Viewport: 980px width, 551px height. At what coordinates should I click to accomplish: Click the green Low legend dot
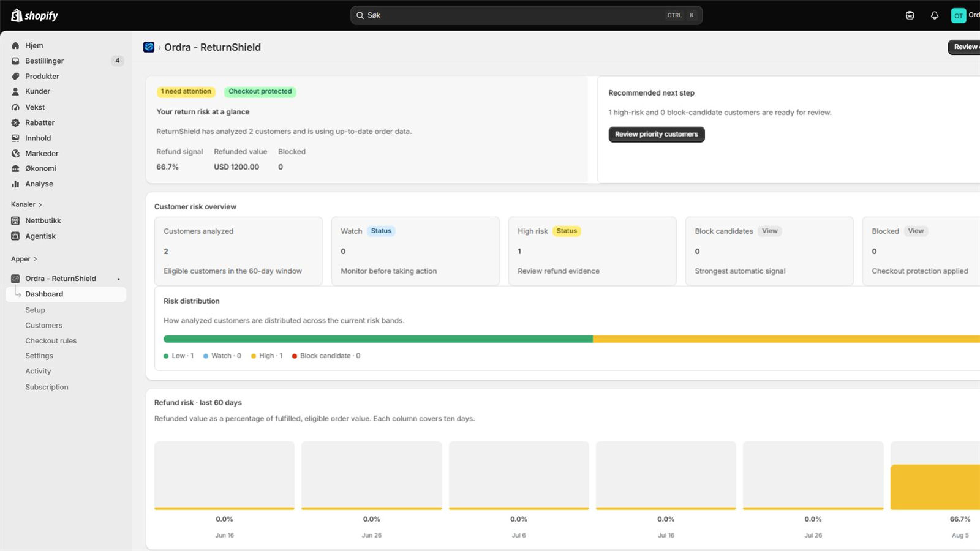166,356
